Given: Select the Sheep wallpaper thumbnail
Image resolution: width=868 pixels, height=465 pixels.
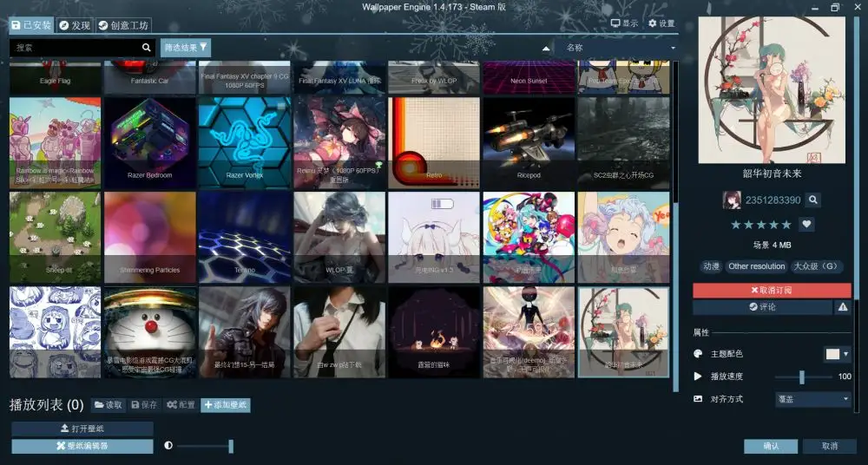Looking at the screenshot, I should (56, 238).
